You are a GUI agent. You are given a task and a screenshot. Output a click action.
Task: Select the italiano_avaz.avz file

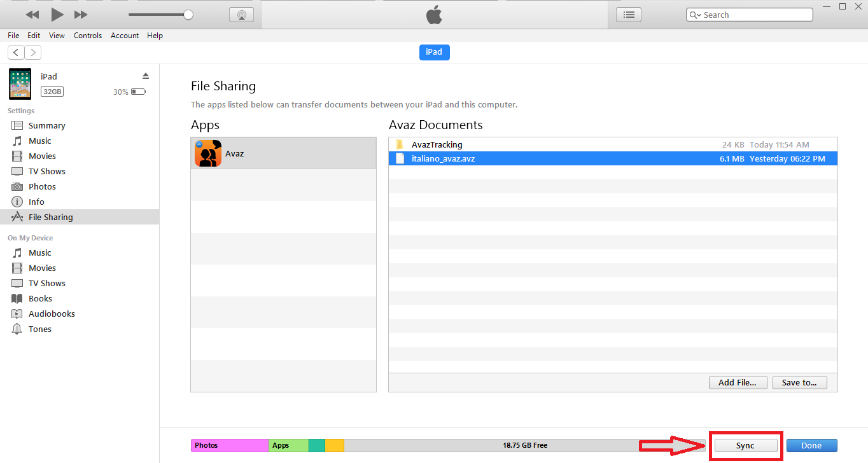(613, 158)
